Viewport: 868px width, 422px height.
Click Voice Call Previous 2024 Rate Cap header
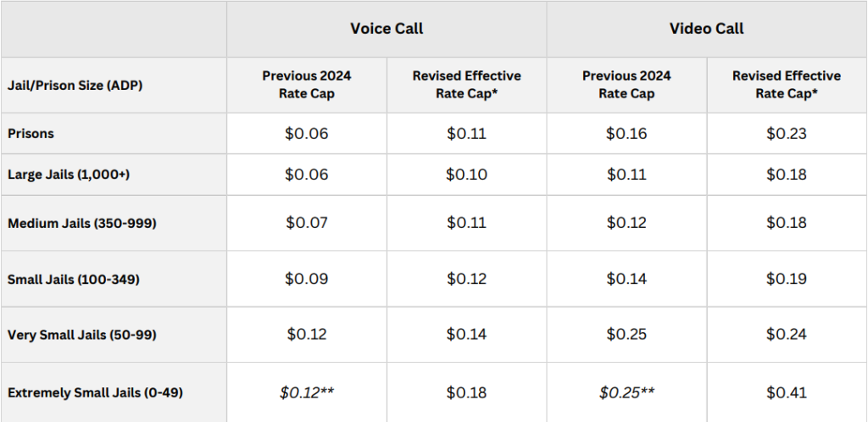click(x=307, y=85)
